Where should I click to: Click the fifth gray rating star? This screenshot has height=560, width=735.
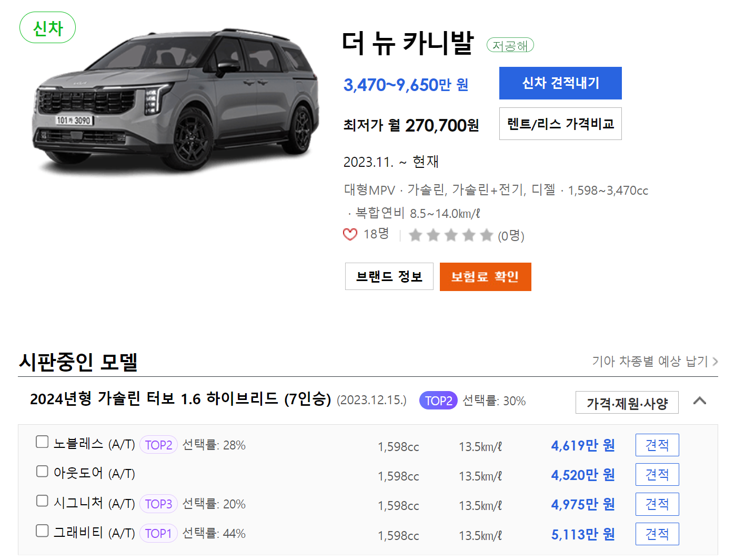(487, 235)
